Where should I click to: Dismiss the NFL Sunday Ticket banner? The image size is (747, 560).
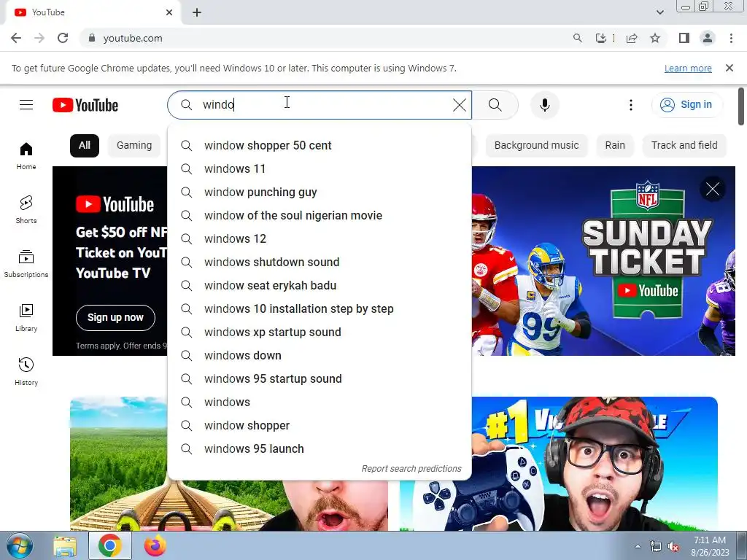point(712,189)
